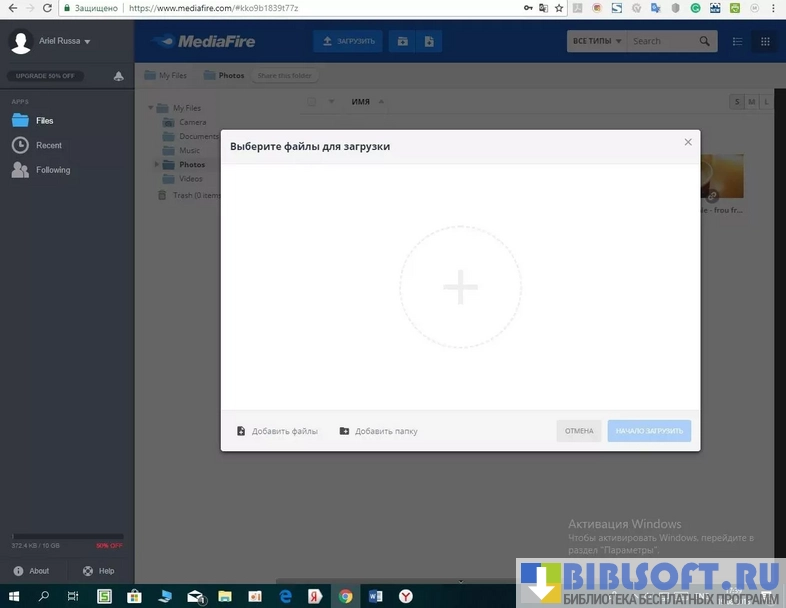Switch to list view icon
The image size is (786, 608).
click(x=737, y=41)
